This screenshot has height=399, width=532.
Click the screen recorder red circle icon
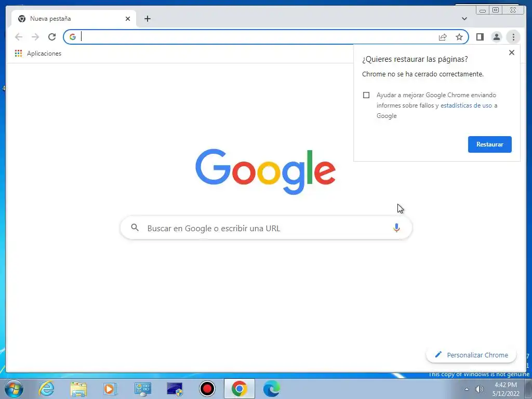207,389
